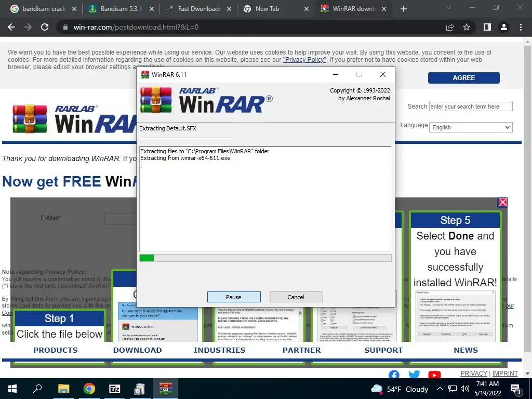Open the network tray icon

[x=453, y=389]
